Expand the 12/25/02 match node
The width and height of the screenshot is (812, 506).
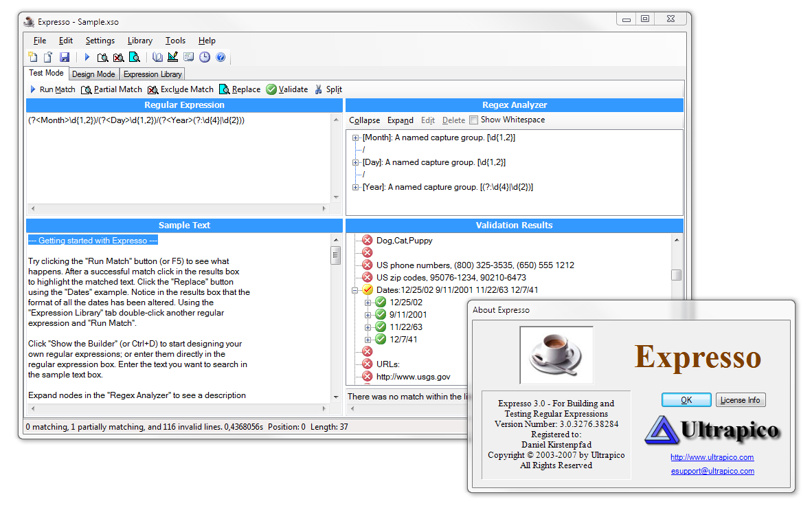pyautogui.click(x=368, y=302)
